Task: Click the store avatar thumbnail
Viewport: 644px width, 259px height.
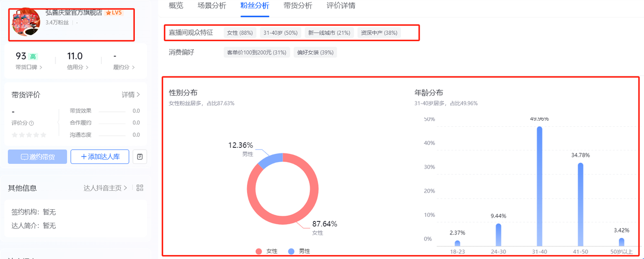Action: [25, 22]
